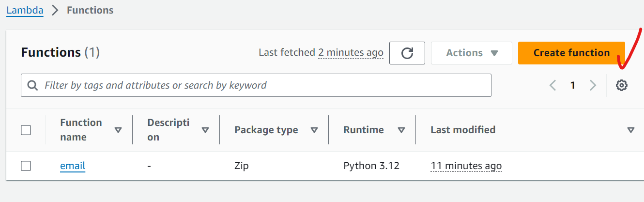The width and height of the screenshot is (644, 202).
Task: Focus the filter by tags search field
Action: [261, 86]
